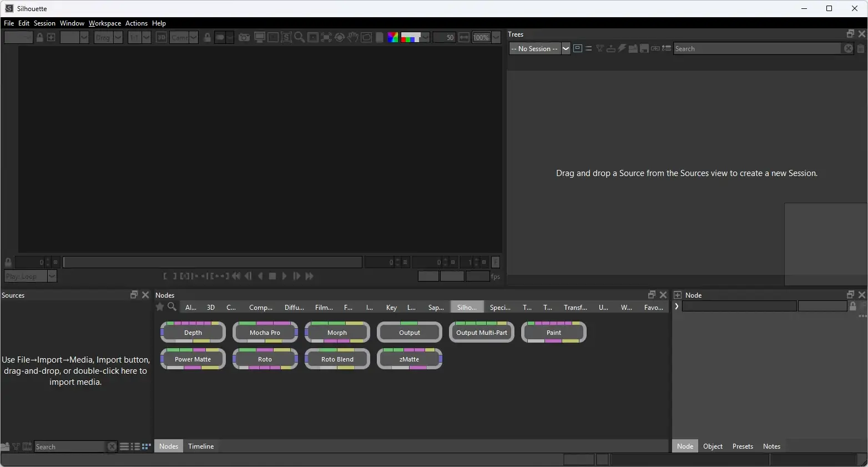Viewport: 868px width, 467px height.
Task: Toggle the fit-width arrows button beside 100% zoom
Action: tap(464, 37)
